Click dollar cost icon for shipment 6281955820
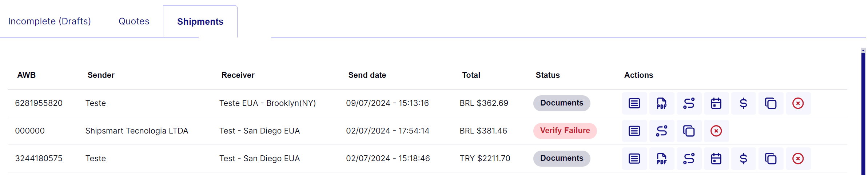Screen dimensions: 868x175 (744, 103)
